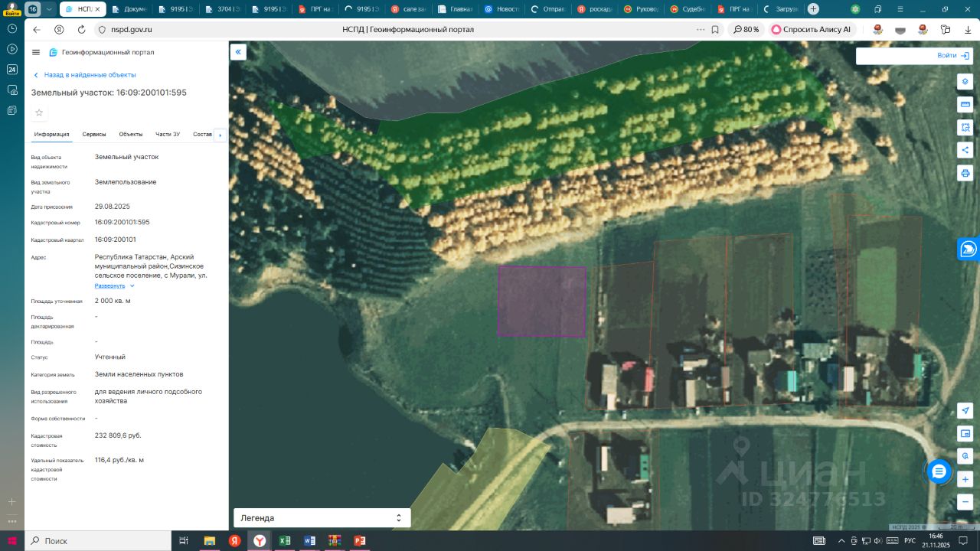Bookmark this page in the address bar
Screen dimensions: 980x551
(x=715, y=29)
